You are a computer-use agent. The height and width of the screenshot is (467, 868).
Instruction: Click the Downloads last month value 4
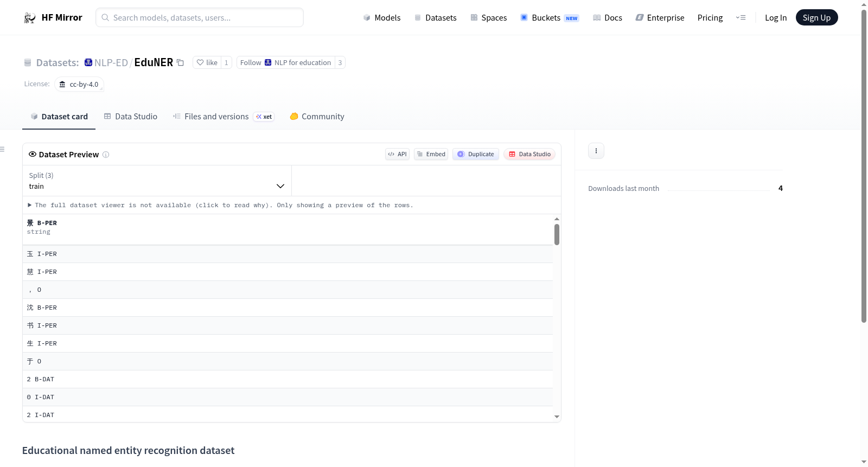click(781, 188)
